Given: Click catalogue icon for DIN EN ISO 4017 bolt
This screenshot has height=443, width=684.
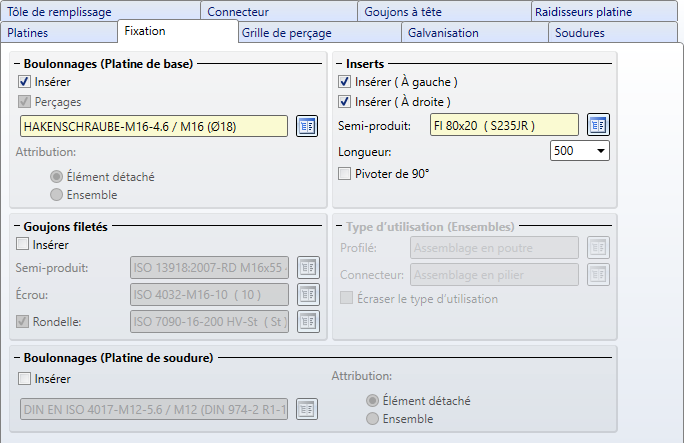Looking at the screenshot, I should 307,409.
